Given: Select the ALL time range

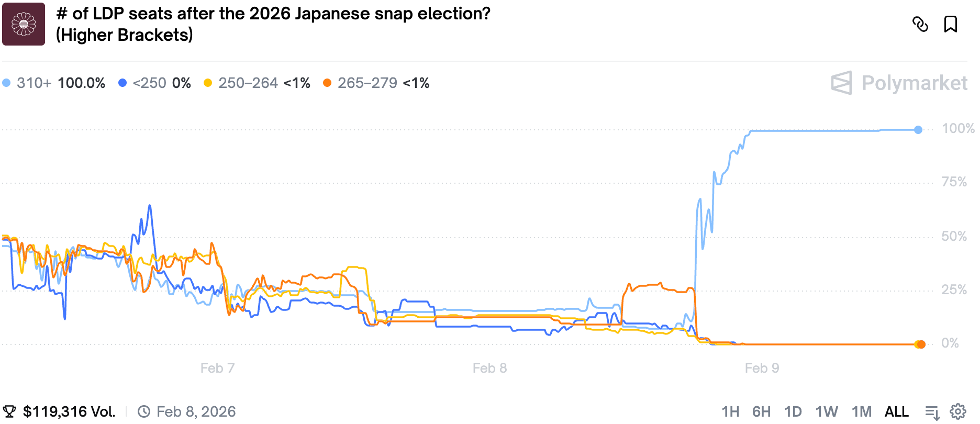Looking at the screenshot, I should (x=896, y=412).
